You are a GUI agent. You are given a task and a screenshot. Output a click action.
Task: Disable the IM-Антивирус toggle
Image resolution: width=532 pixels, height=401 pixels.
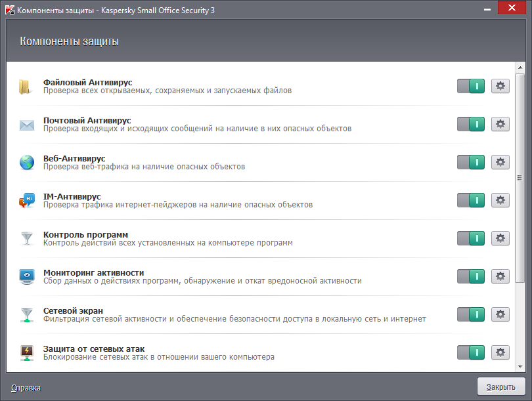(470, 200)
